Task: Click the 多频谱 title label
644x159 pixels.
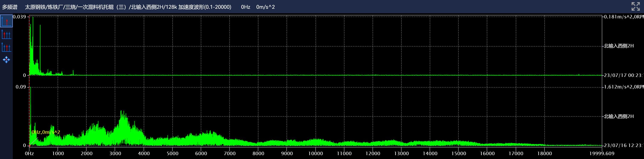Action: click(x=10, y=7)
